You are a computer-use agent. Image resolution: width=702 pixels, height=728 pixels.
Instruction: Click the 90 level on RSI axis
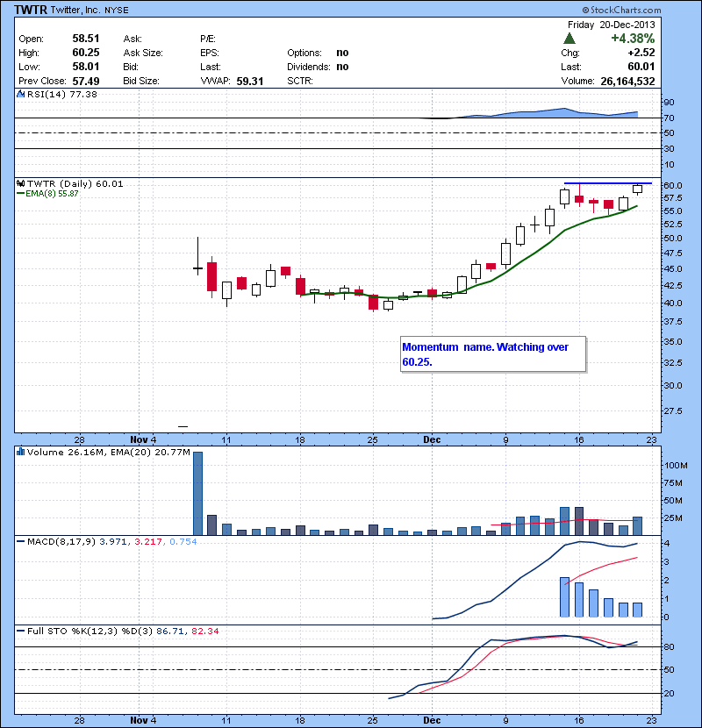(x=669, y=102)
